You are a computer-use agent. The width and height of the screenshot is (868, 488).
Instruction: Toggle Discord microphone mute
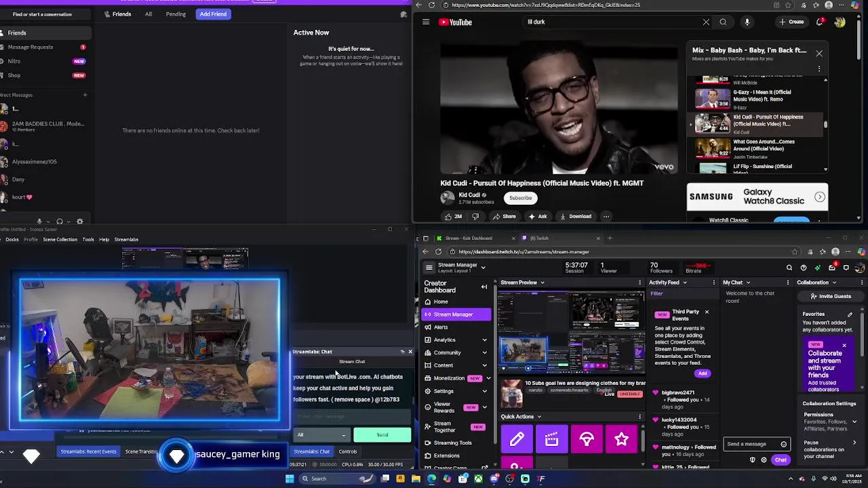click(39, 221)
